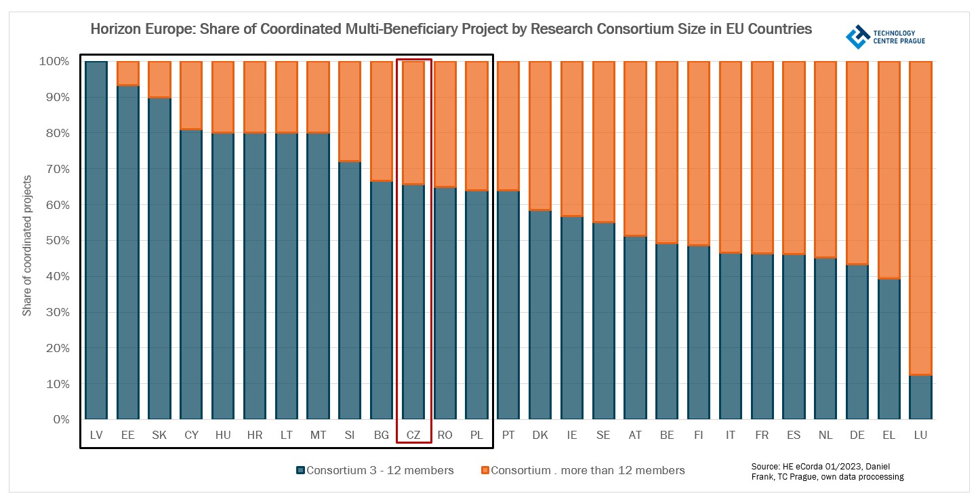Screen dimensions: 980x502
Task: Click the Technology Centre Prague logo icon
Action: click(x=857, y=37)
